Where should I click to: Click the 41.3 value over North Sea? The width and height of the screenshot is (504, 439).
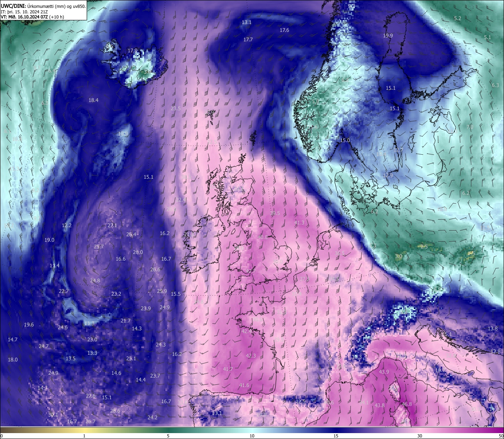299,222
